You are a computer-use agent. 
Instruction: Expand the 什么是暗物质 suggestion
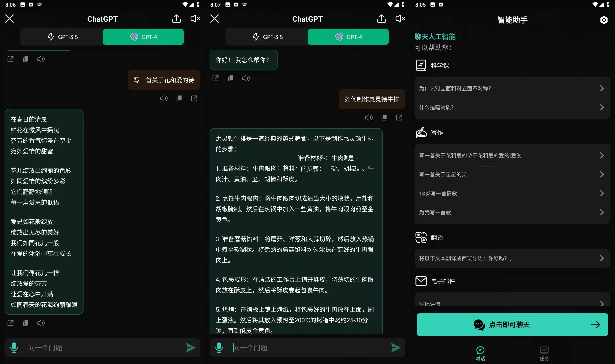coord(512,107)
